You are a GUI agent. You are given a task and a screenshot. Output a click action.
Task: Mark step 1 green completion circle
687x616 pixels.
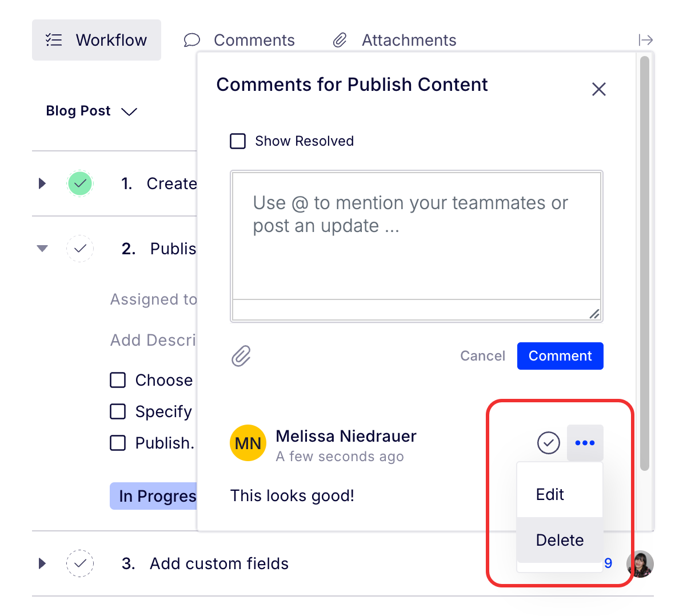80,183
